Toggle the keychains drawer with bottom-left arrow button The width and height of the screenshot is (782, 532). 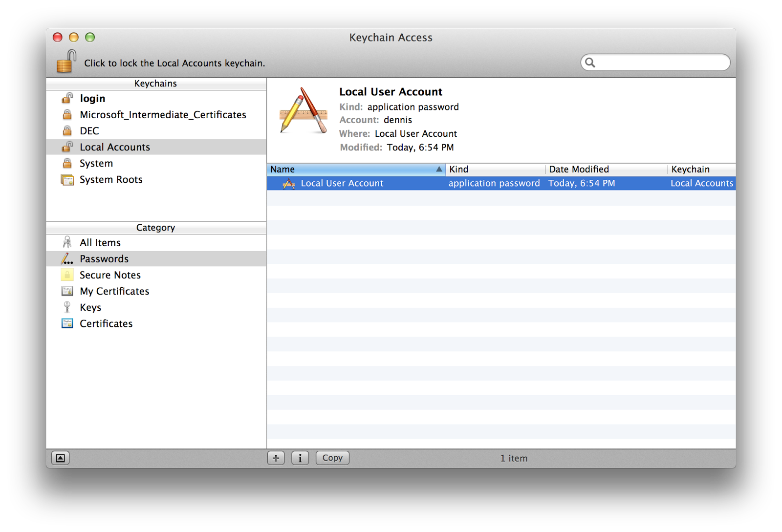(60, 458)
